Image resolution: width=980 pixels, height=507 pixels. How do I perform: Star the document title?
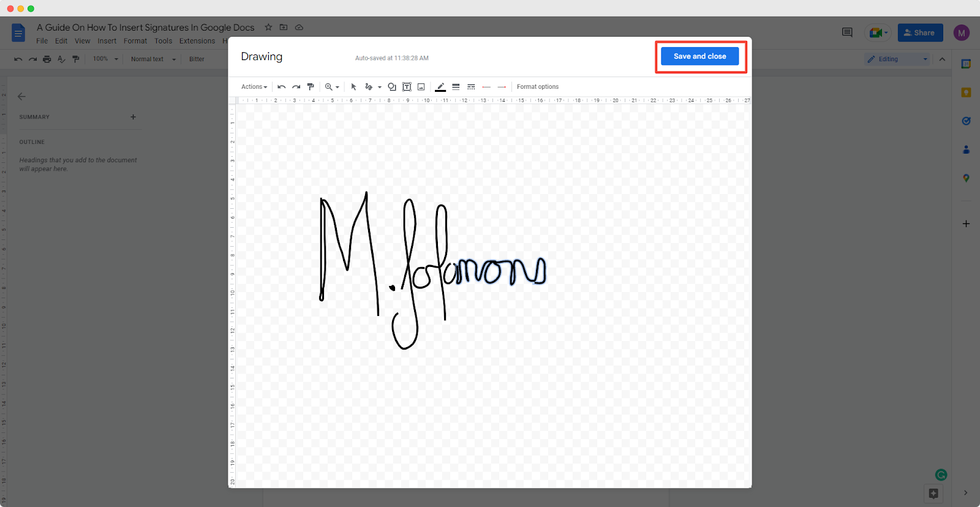point(268,28)
